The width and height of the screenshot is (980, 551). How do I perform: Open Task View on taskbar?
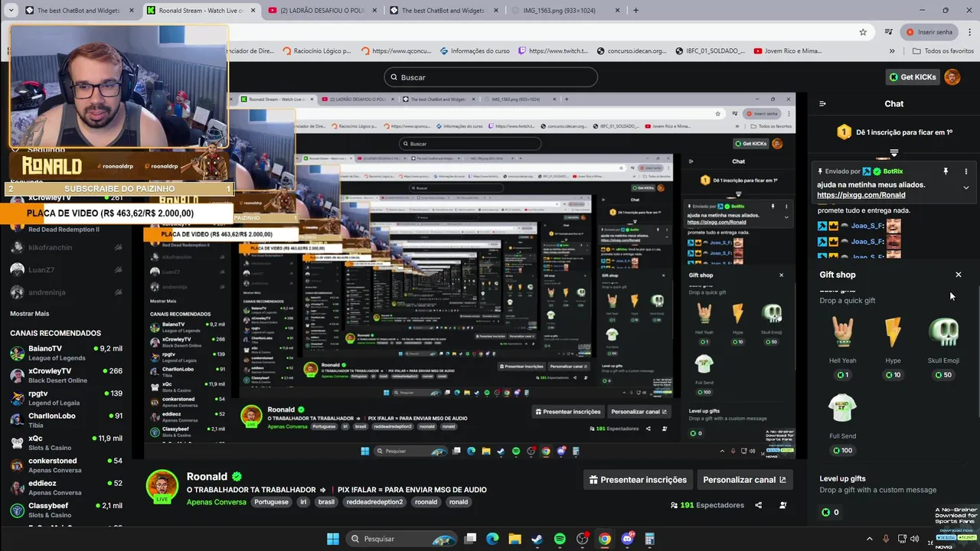(x=471, y=539)
